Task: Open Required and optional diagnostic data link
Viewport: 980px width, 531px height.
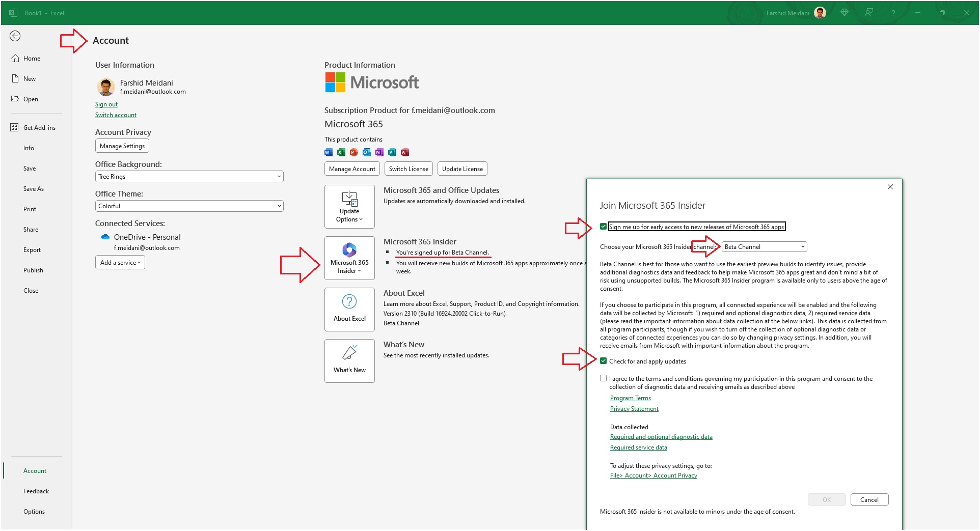Action: tap(661, 437)
